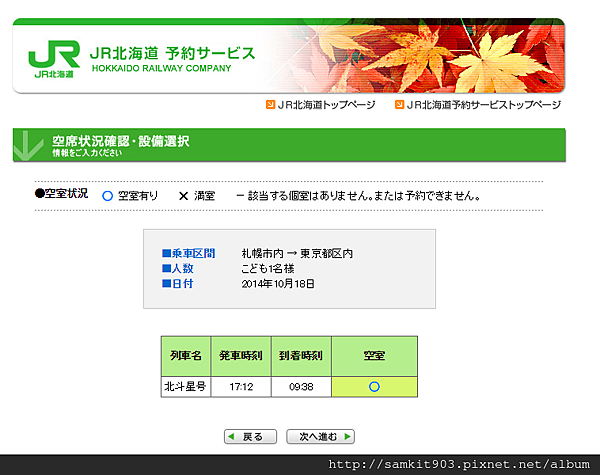The width and height of the screenshot is (600, 475).
Task: Click the orange arrow icon beside JR北海道トップページ
Action: [270, 104]
